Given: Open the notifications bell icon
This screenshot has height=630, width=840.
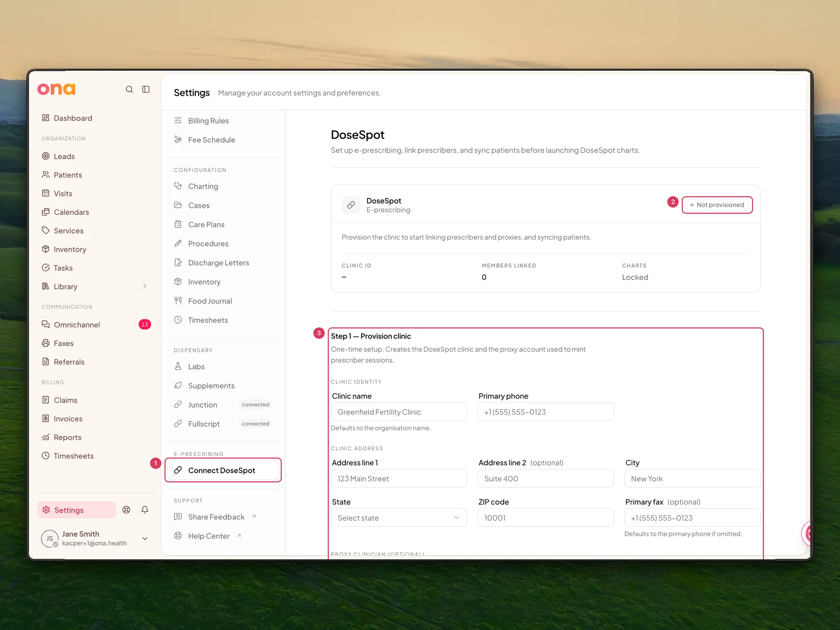Looking at the screenshot, I should coord(145,510).
